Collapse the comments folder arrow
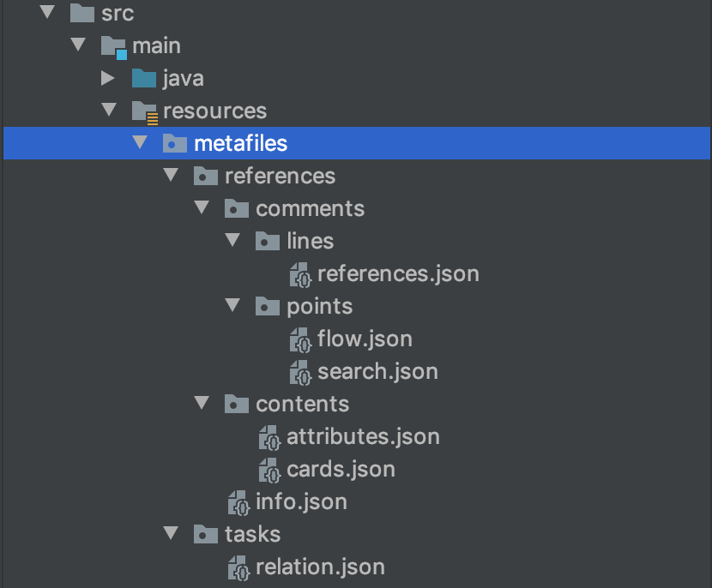712x588 pixels. (x=202, y=208)
